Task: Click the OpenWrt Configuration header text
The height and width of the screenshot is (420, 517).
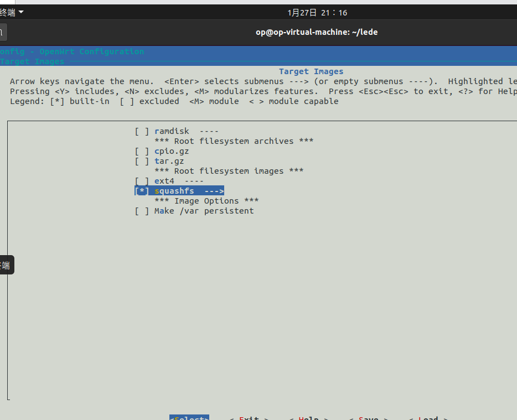Action: click(92, 52)
